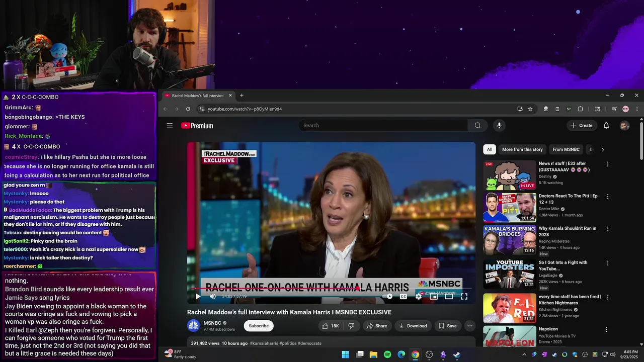Enter fullscreen video mode
The image size is (644, 362).
coord(464,297)
